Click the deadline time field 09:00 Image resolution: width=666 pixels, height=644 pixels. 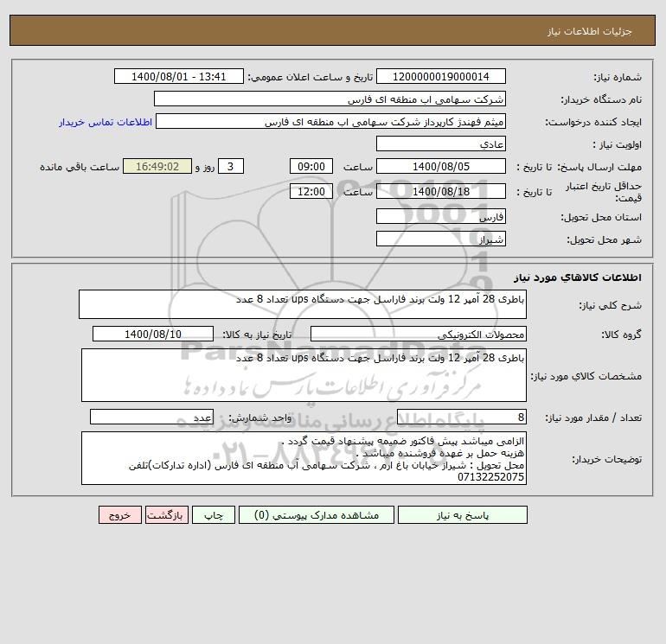tap(311, 167)
